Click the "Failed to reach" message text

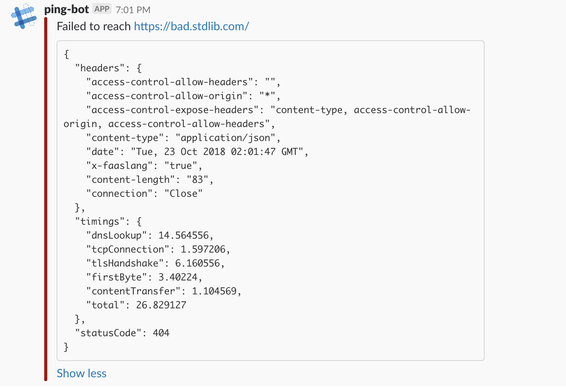pyautogui.click(x=93, y=26)
